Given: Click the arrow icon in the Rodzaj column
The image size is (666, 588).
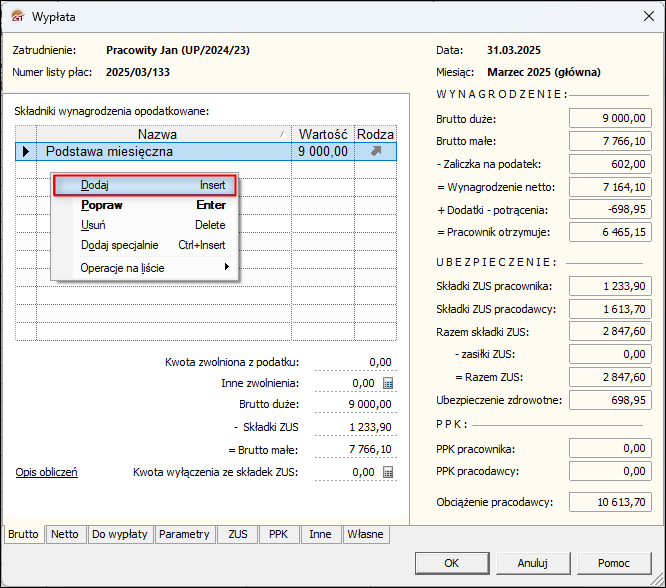Looking at the screenshot, I should coord(375,152).
